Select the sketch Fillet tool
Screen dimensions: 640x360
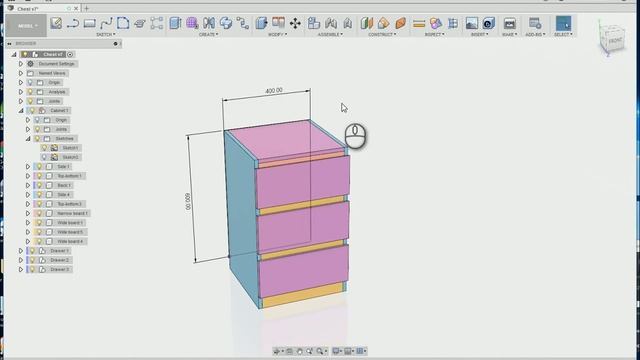click(x=123, y=23)
